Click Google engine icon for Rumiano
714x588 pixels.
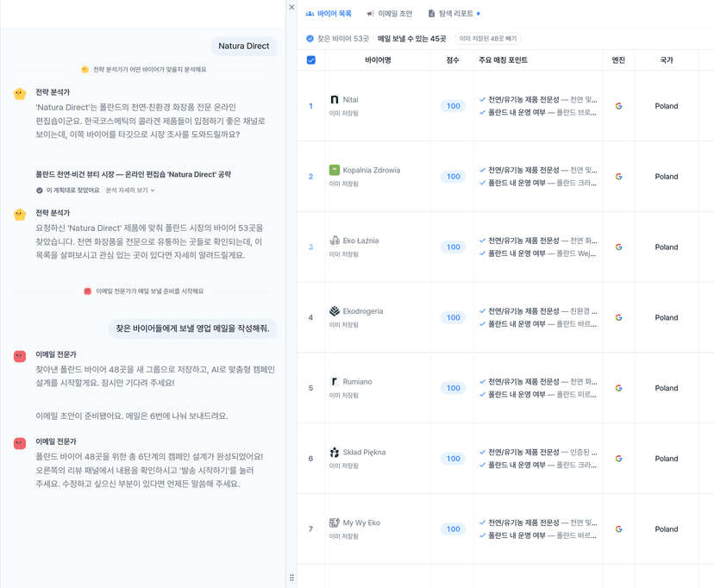618,388
